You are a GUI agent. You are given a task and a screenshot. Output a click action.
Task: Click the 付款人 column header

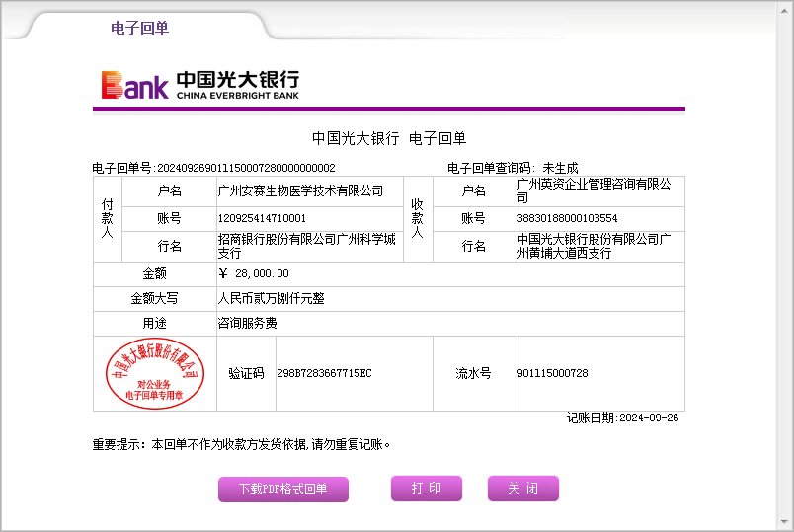[x=108, y=219]
